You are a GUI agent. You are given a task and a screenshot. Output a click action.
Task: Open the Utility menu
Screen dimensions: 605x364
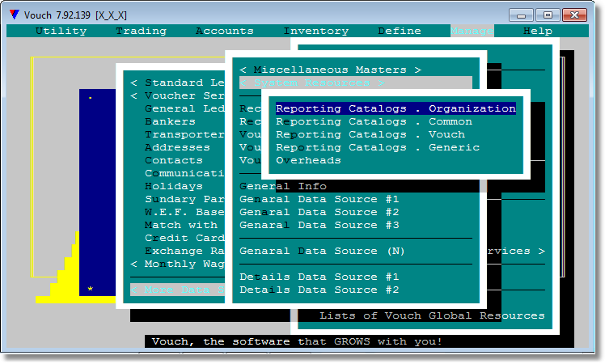[61, 31]
